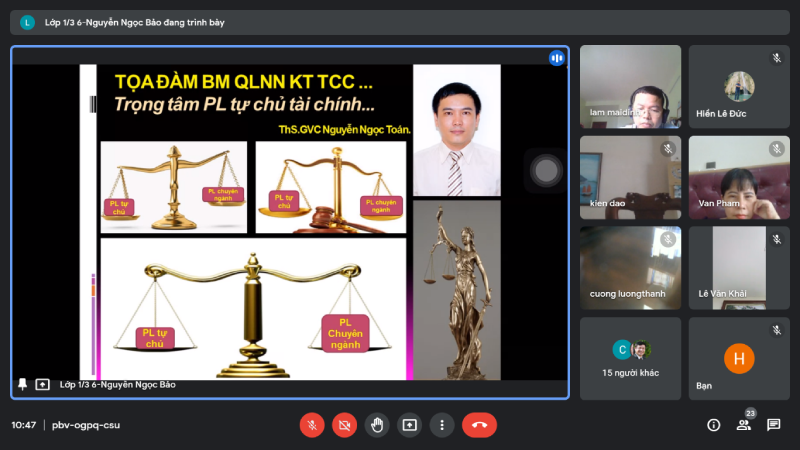
Task: Click the present screen button
Action: tap(409, 425)
